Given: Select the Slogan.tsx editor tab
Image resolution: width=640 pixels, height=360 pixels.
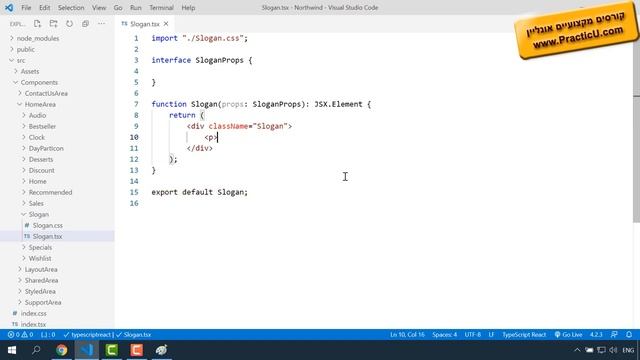Looking at the screenshot, I should pyautogui.click(x=144, y=24).
